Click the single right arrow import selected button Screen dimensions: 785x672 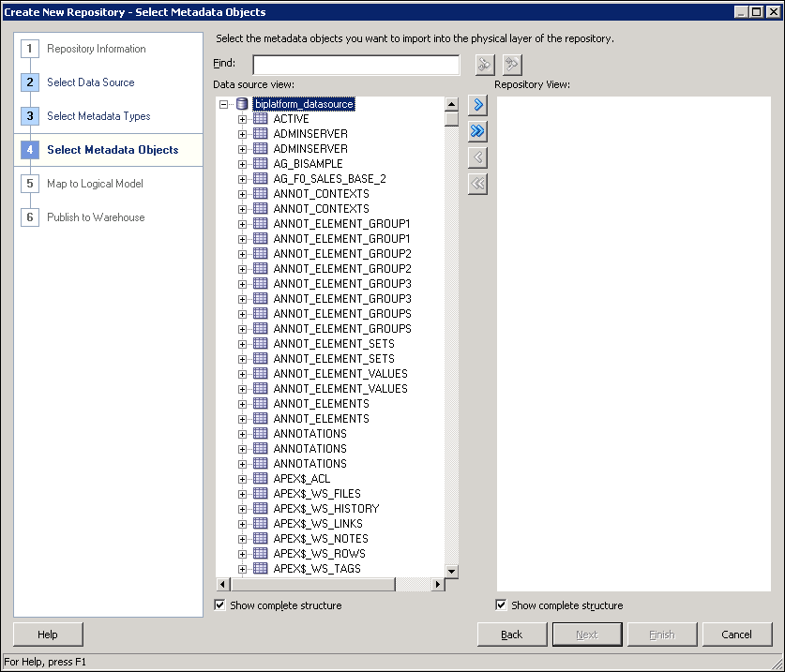point(477,105)
